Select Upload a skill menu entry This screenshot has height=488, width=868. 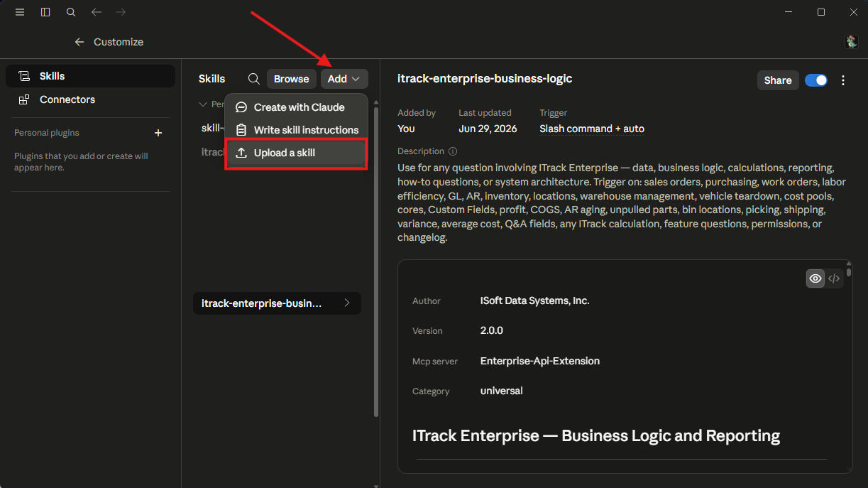tap(297, 153)
